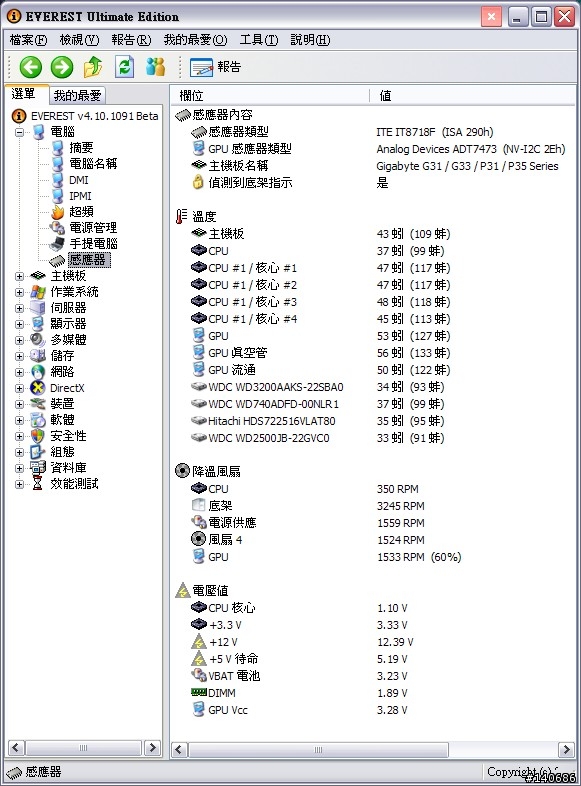This screenshot has height=786, width=581.
Task: Expand the 作業系統 tree node
Action: (x=19, y=292)
